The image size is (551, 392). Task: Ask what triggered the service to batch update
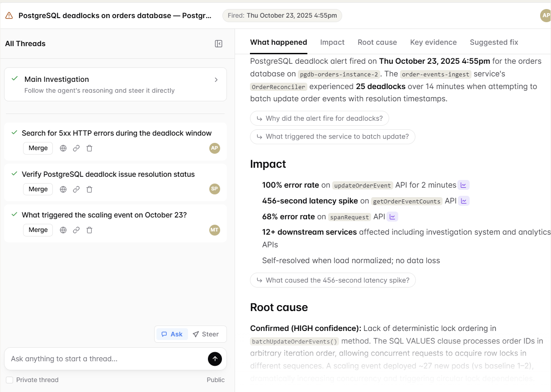point(332,137)
